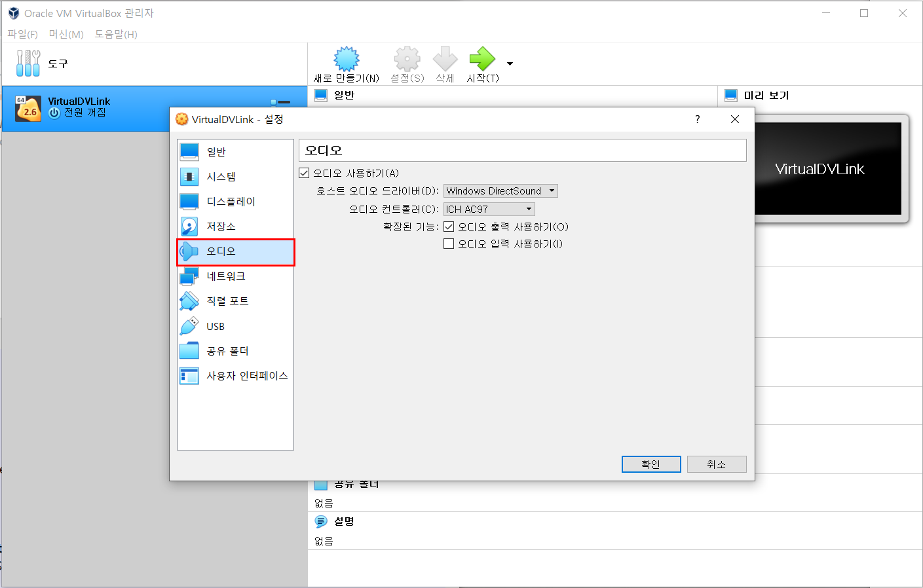Open the Display (디스플레이) settings category
The height and width of the screenshot is (588, 923).
click(x=235, y=202)
